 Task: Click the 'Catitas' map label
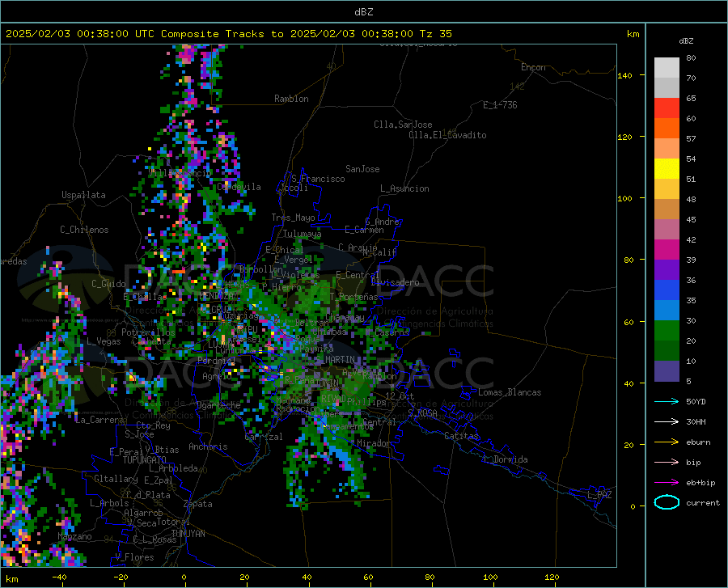462,436
